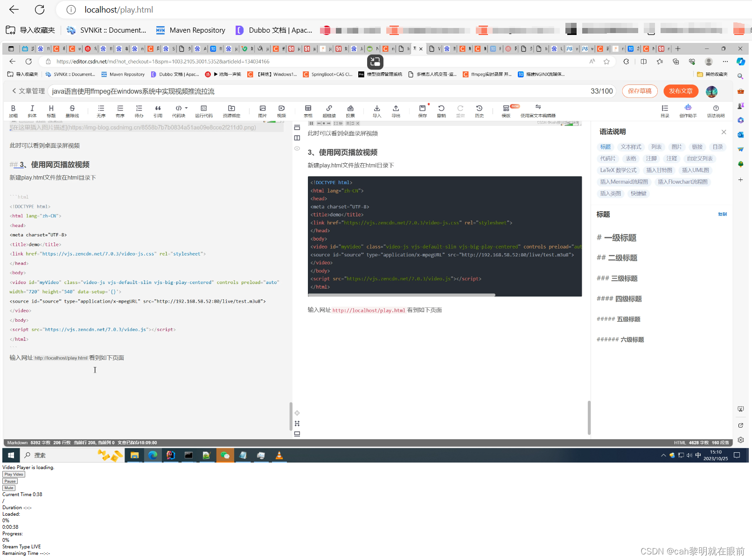Select the 列表 syntax tag
This screenshot has width=752, height=560.
coord(656,147)
